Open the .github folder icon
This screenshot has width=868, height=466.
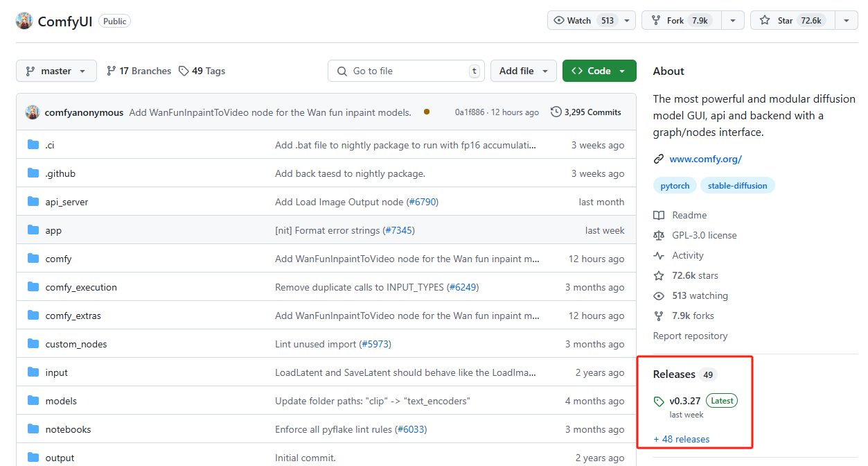tap(33, 173)
